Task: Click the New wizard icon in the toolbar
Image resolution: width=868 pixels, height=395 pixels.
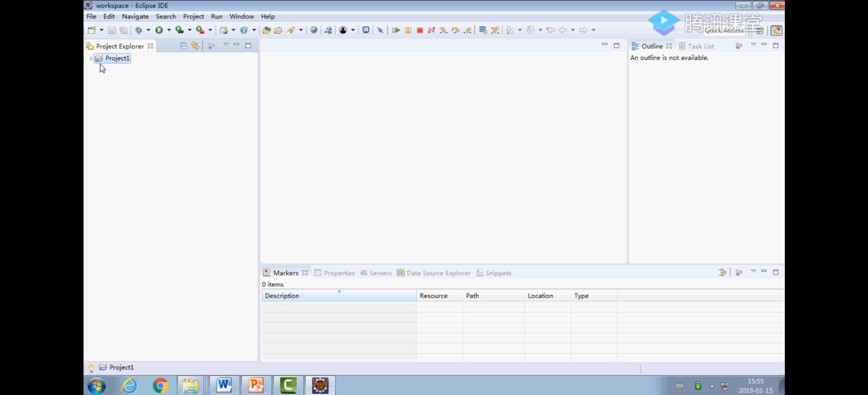Action: [92, 30]
